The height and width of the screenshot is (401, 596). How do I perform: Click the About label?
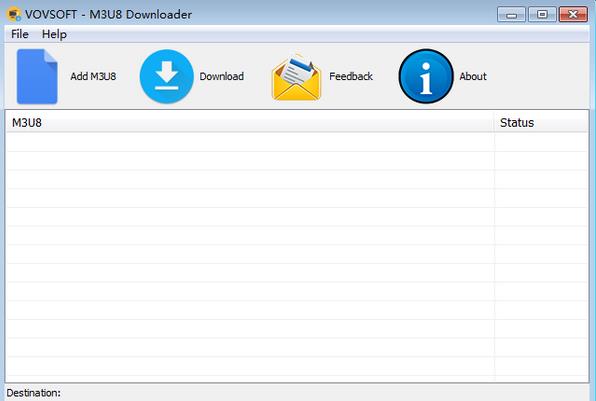point(473,76)
